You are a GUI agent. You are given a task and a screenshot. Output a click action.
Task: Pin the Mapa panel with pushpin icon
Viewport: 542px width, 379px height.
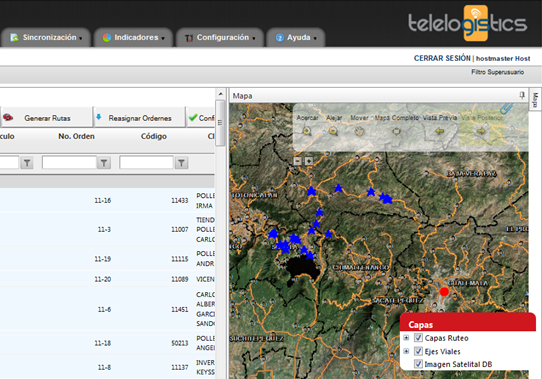(522, 95)
